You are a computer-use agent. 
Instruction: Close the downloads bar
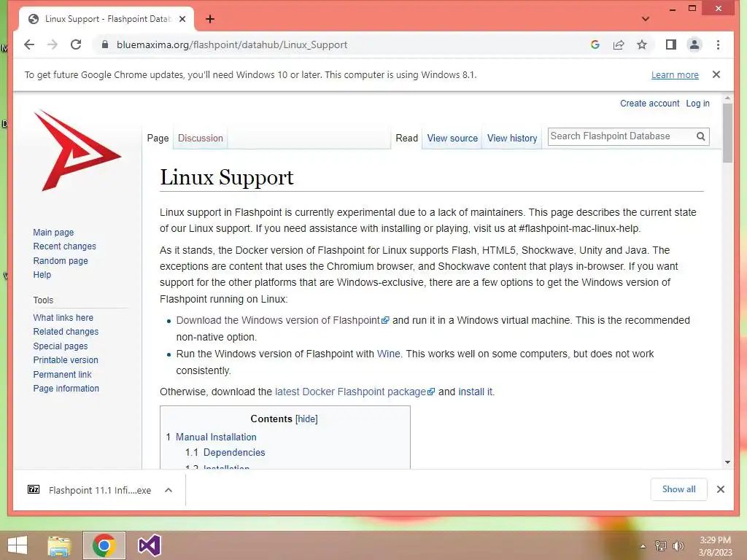720,489
